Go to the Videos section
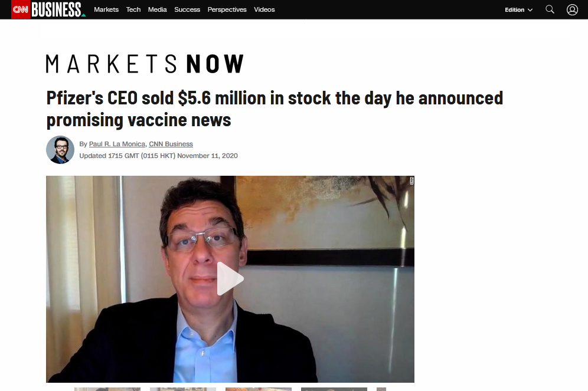 264,9
